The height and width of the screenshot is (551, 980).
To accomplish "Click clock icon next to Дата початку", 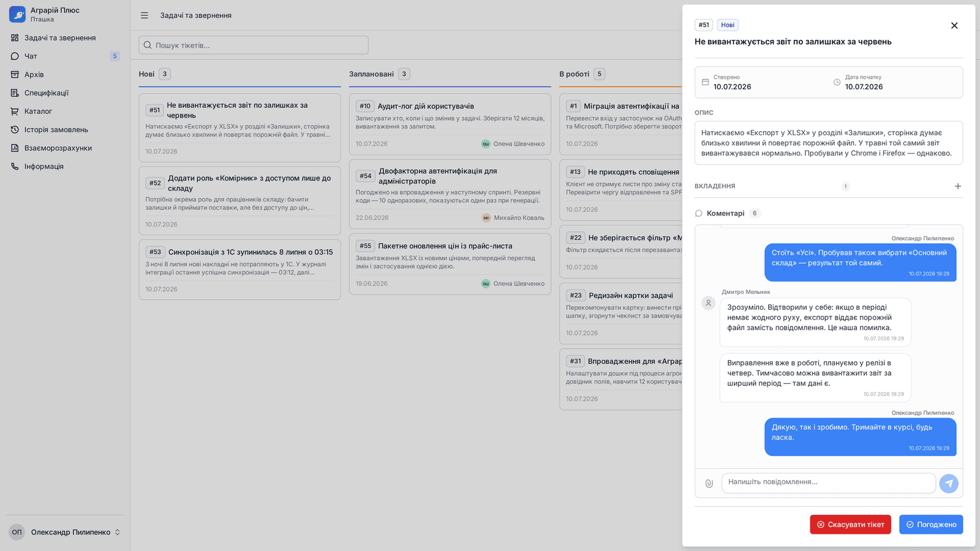I will [x=837, y=82].
